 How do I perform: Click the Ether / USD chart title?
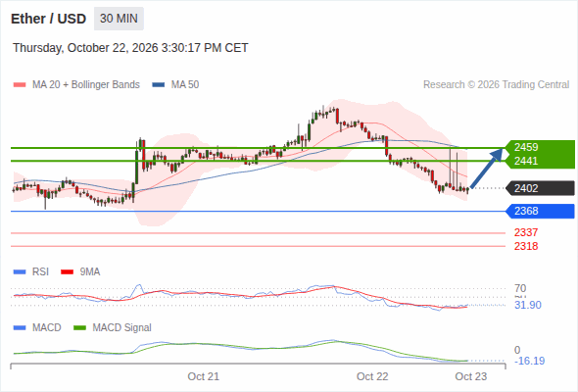click(48, 19)
